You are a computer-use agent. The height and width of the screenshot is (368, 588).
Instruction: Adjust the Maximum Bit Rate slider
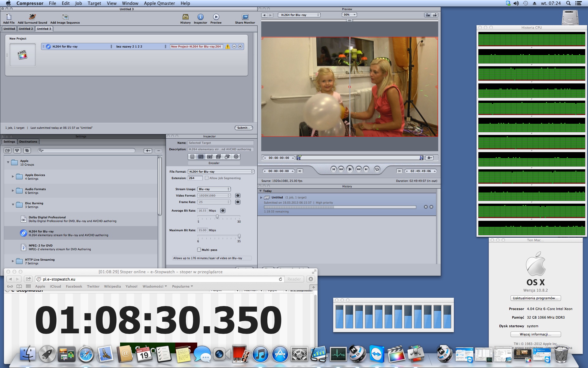coord(239,236)
